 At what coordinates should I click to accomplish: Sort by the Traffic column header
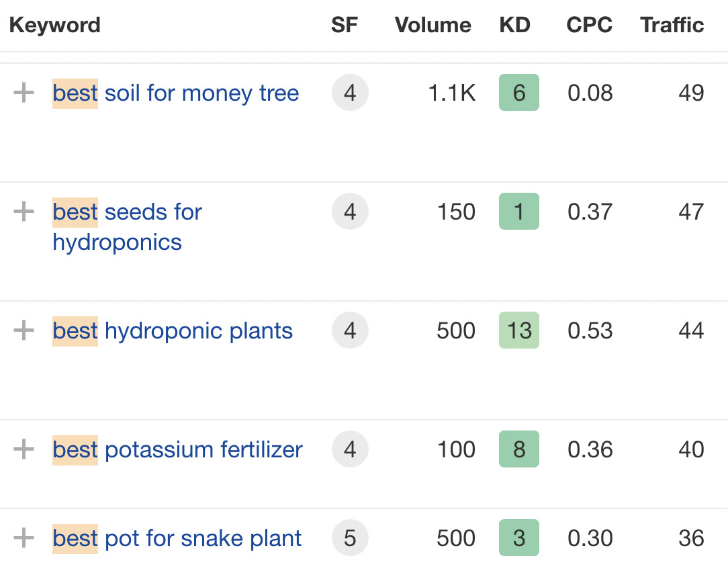[x=672, y=25]
